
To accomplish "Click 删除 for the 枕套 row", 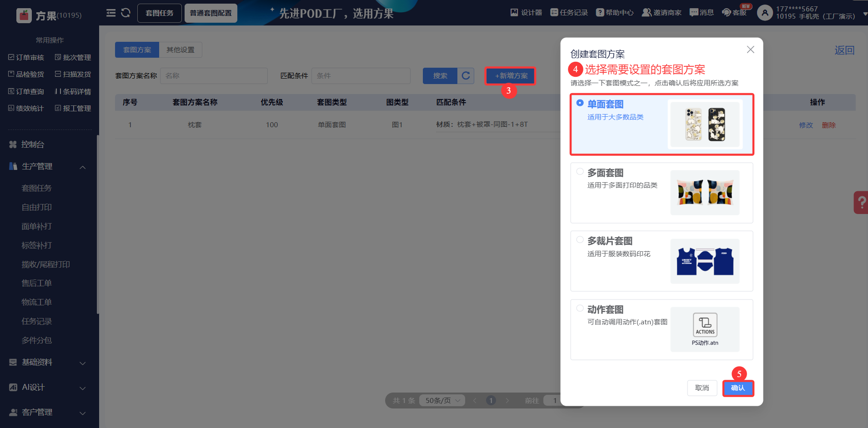I will pyautogui.click(x=828, y=125).
